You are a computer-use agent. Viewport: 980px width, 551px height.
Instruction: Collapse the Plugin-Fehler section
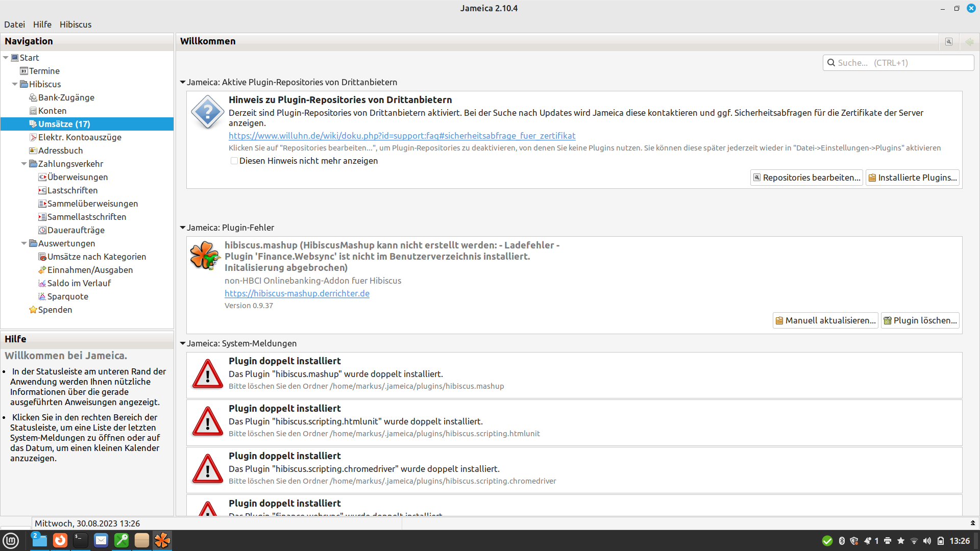tap(183, 228)
